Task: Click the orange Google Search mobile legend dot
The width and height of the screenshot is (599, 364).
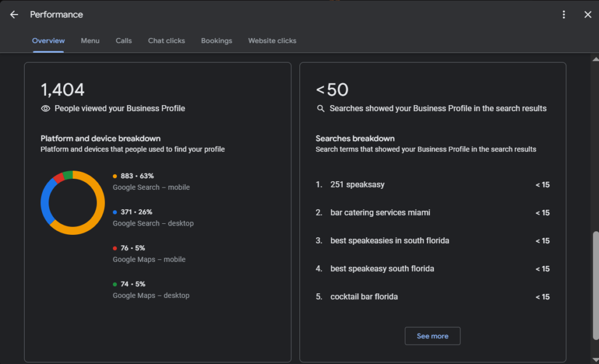Action: click(x=115, y=176)
